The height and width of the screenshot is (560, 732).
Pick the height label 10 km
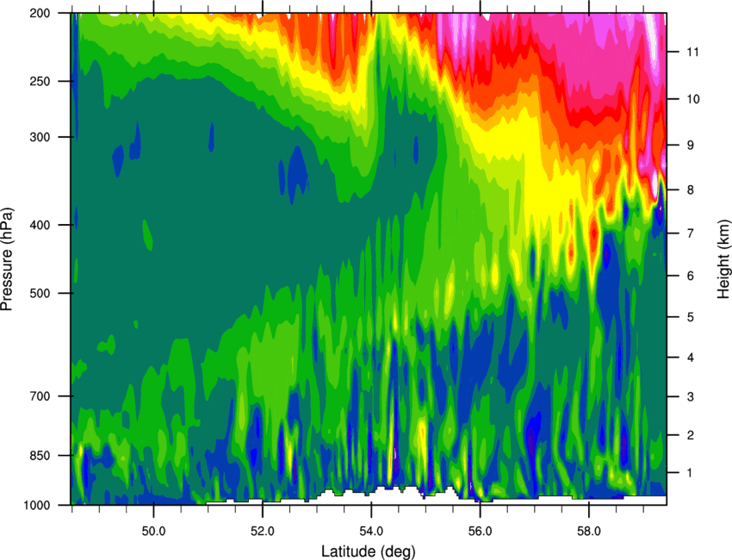pyautogui.click(x=693, y=99)
